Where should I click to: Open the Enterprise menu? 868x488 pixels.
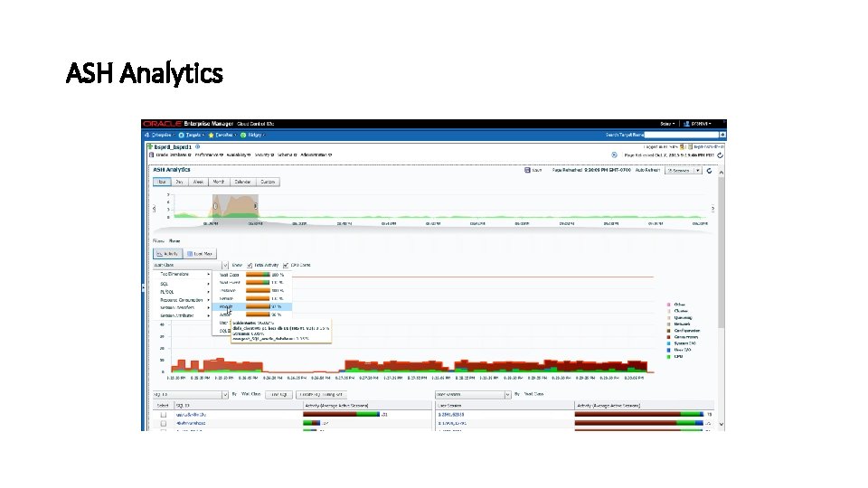pyautogui.click(x=159, y=135)
